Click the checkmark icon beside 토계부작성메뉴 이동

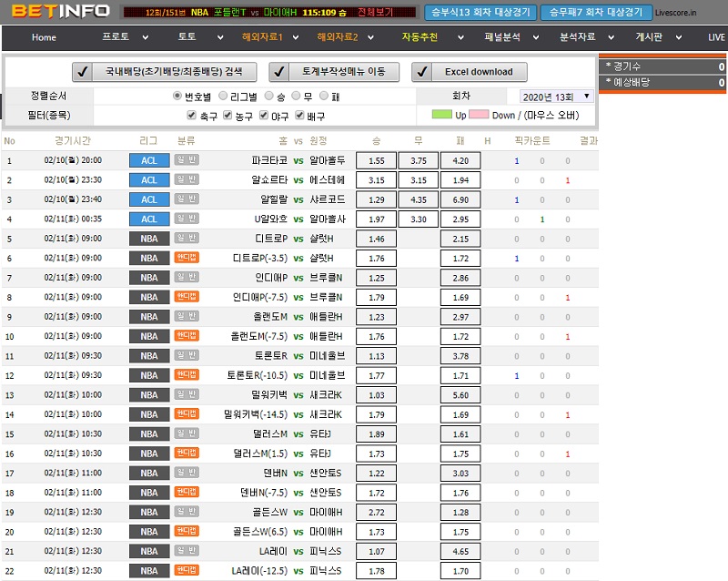click(x=278, y=72)
